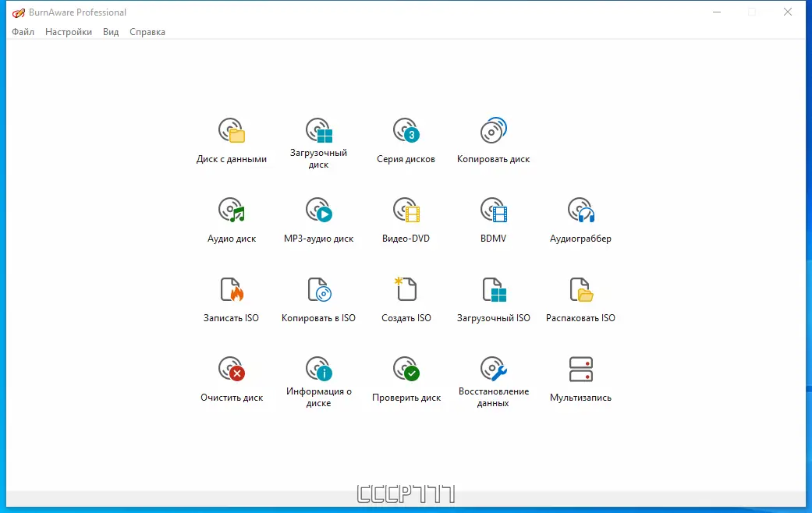
Task: Select Копировать в ISO
Action: (x=318, y=297)
